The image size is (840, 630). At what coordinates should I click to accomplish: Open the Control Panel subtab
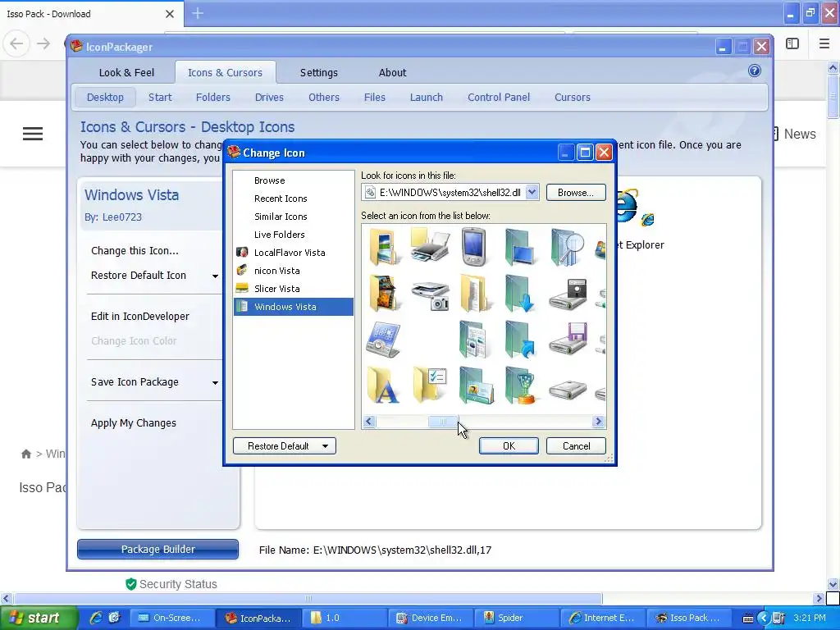(x=499, y=98)
